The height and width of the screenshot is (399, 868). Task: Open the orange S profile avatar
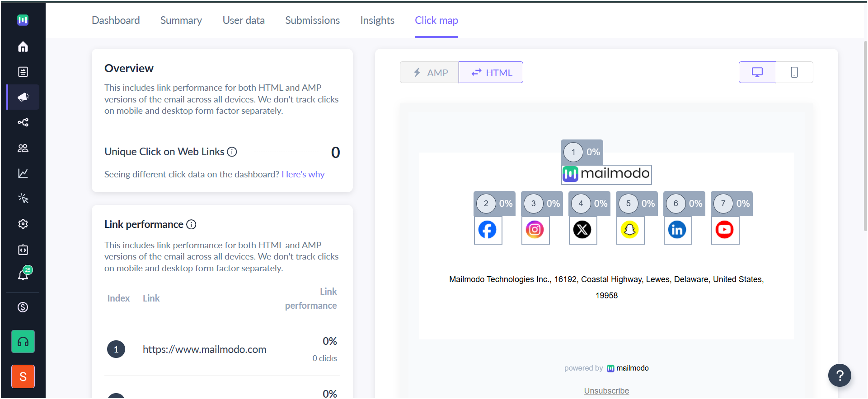[23, 376]
